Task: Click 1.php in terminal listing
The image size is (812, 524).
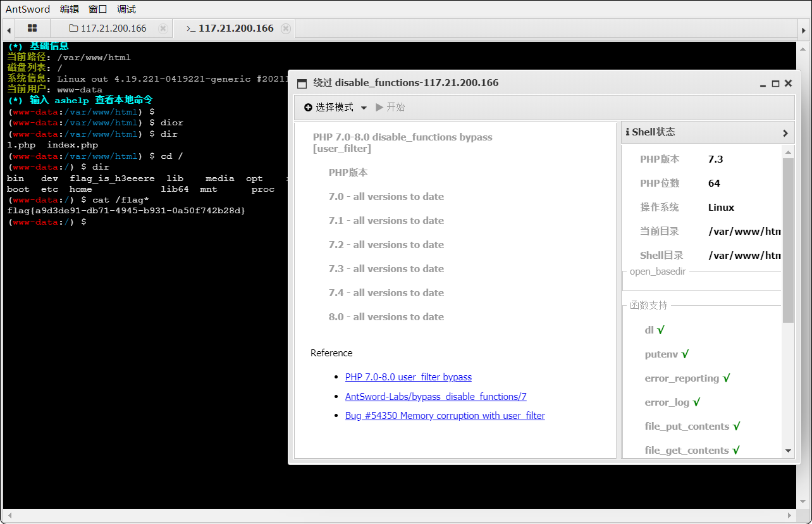Action: [20, 145]
